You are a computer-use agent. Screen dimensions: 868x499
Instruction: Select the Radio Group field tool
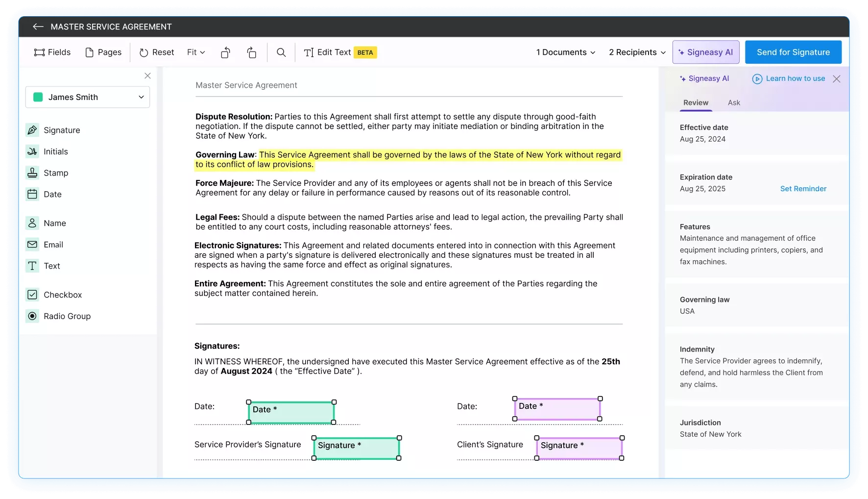coord(67,316)
